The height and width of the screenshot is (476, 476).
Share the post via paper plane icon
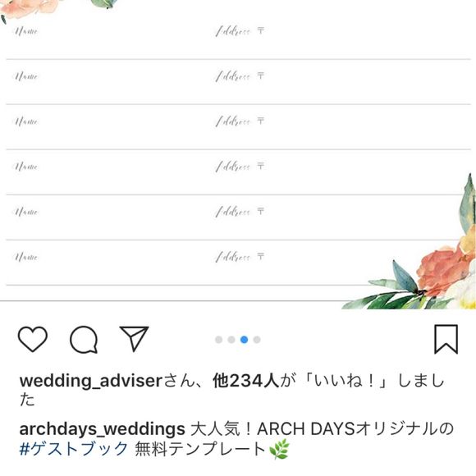point(134,338)
